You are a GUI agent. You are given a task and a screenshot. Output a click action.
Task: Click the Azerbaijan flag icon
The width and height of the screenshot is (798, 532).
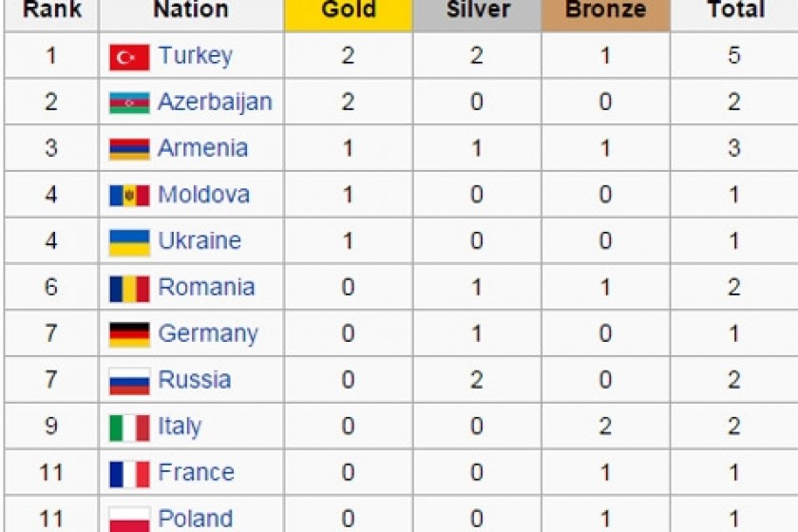pos(129,103)
